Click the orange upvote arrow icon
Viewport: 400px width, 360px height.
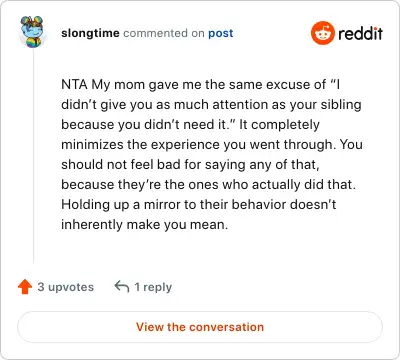25,287
